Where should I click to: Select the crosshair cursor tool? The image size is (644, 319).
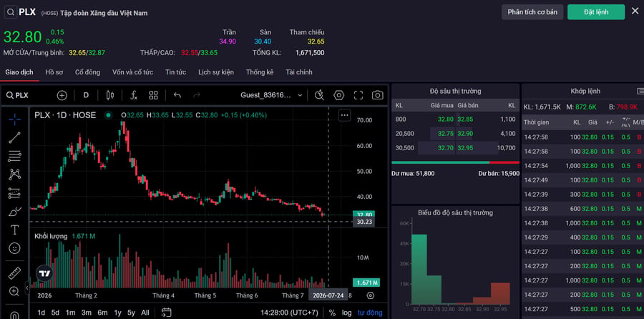pyautogui.click(x=15, y=119)
